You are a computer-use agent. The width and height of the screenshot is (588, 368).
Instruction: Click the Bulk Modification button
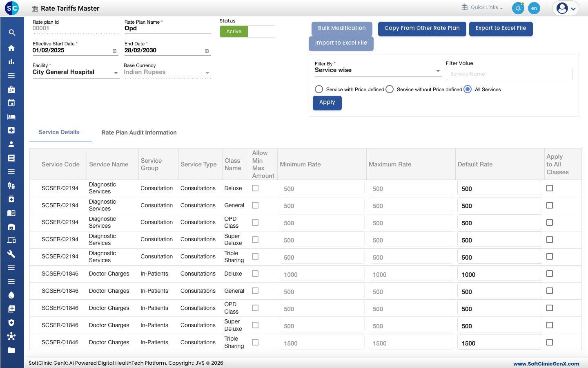(x=342, y=29)
